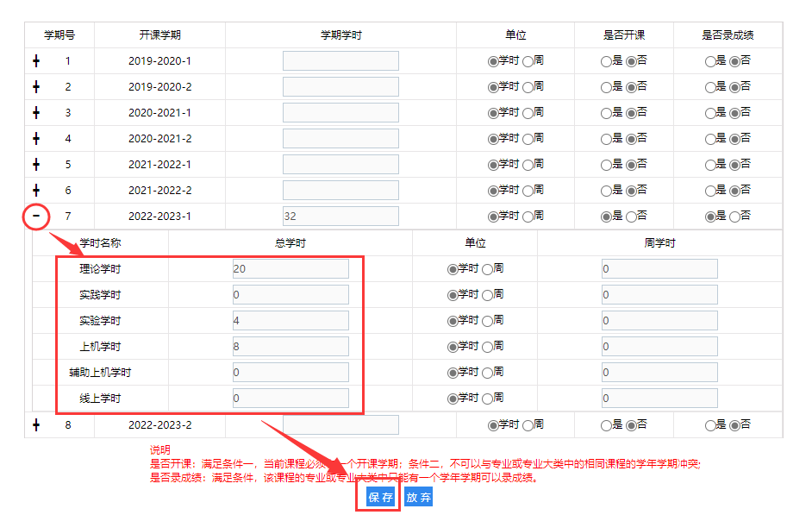Image resolution: width=812 pixels, height=515 pixels.
Task: Click 上机学时 total hours field
Action: point(290,347)
